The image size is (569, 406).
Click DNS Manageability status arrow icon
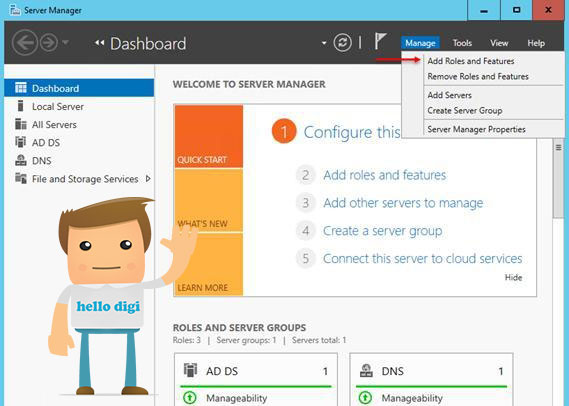pyautogui.click(x=365, y=398)
